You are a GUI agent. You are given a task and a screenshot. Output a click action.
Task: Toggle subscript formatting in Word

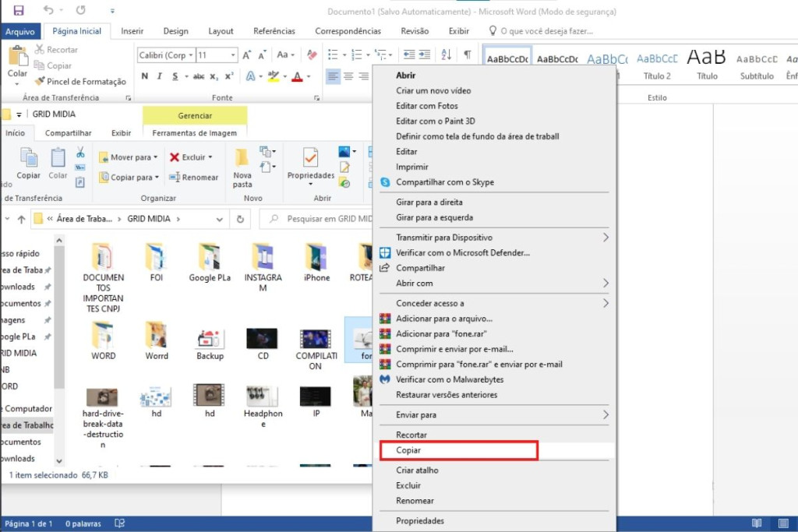[x=214, y=76]
